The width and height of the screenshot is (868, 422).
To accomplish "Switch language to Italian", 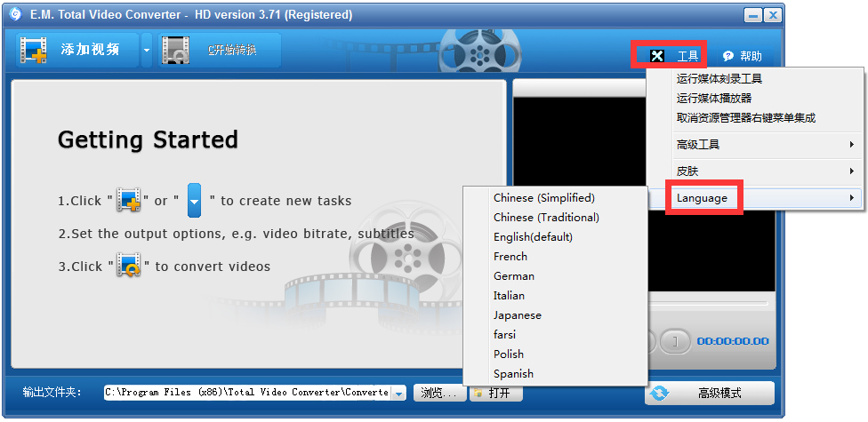I will tap(555, 295).
